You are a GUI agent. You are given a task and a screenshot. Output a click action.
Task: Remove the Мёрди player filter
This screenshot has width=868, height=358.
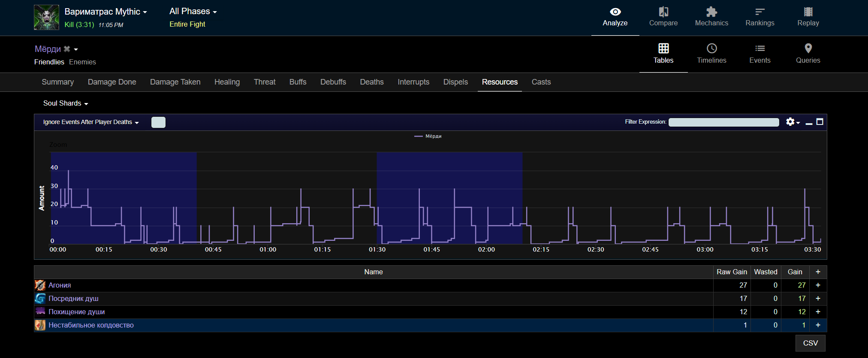(67, 49)
